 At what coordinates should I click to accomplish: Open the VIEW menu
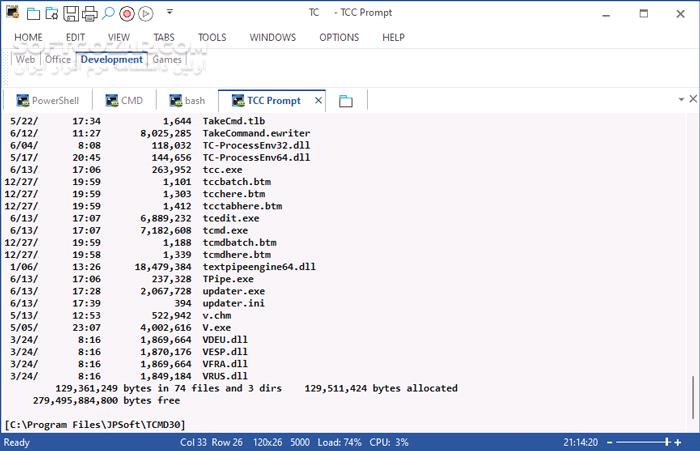(119, 38)
